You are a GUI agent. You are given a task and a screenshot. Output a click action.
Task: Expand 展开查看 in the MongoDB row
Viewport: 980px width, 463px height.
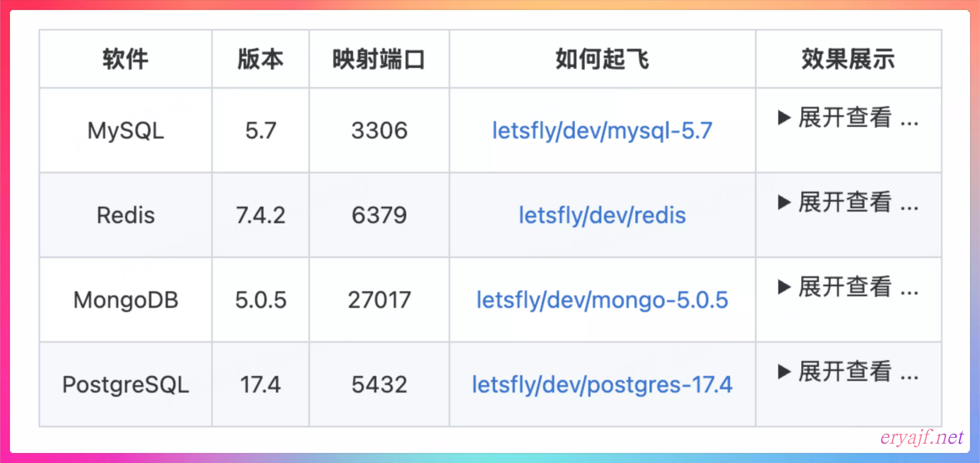(848, 287)
